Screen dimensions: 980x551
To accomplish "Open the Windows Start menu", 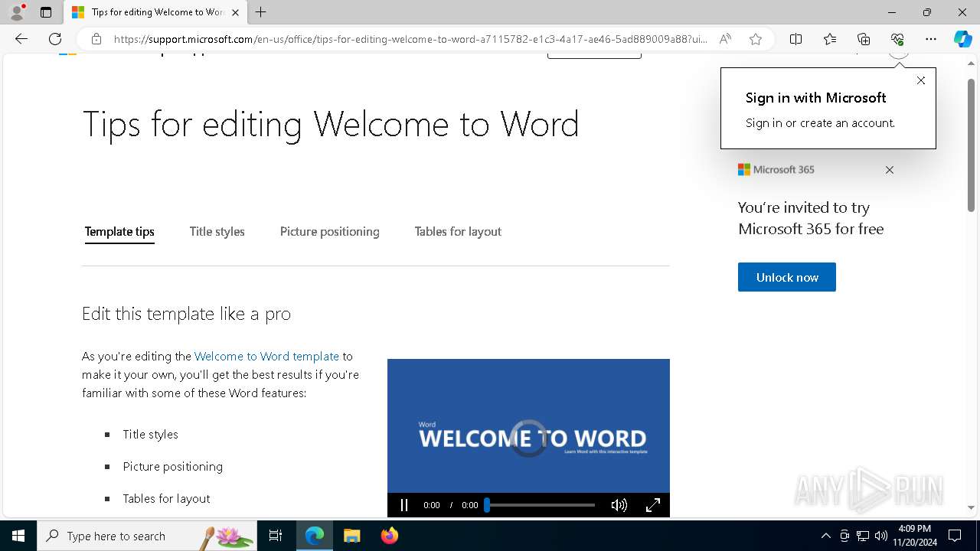I will point(18,536).
